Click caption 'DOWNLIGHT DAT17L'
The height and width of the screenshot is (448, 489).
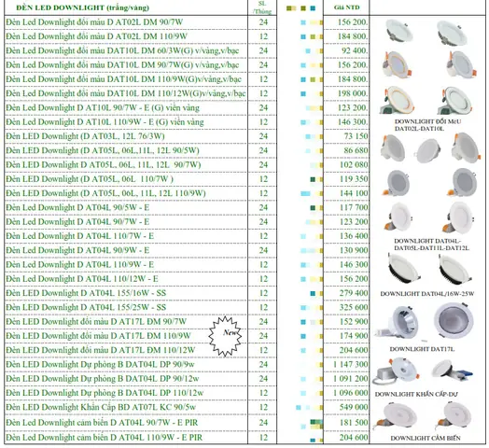pyautogui.click(x=422, y=349)
